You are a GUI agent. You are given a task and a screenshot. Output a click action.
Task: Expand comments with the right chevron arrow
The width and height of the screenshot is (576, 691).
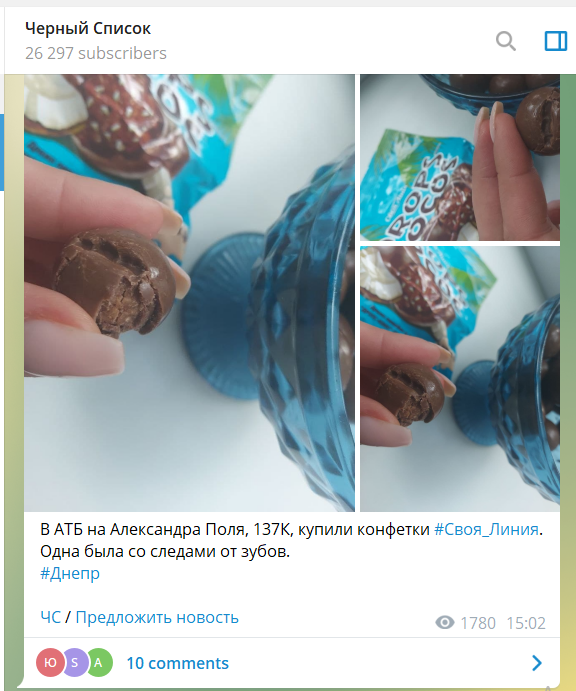click(x=536, y=663)
